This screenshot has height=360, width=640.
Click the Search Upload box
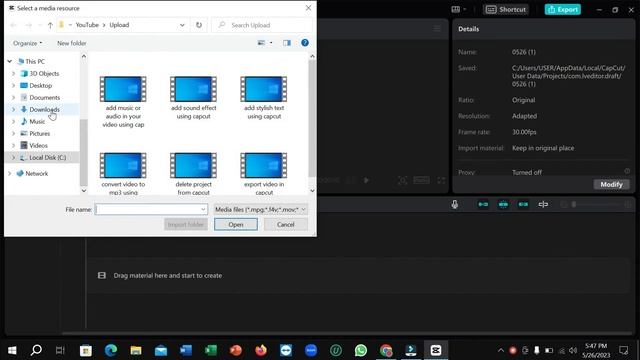click(262, 25)
